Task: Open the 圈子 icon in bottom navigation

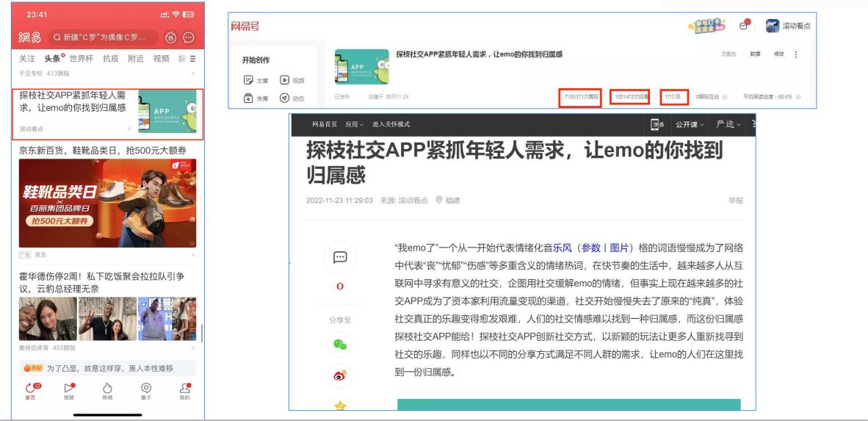Action: point(146,387)
